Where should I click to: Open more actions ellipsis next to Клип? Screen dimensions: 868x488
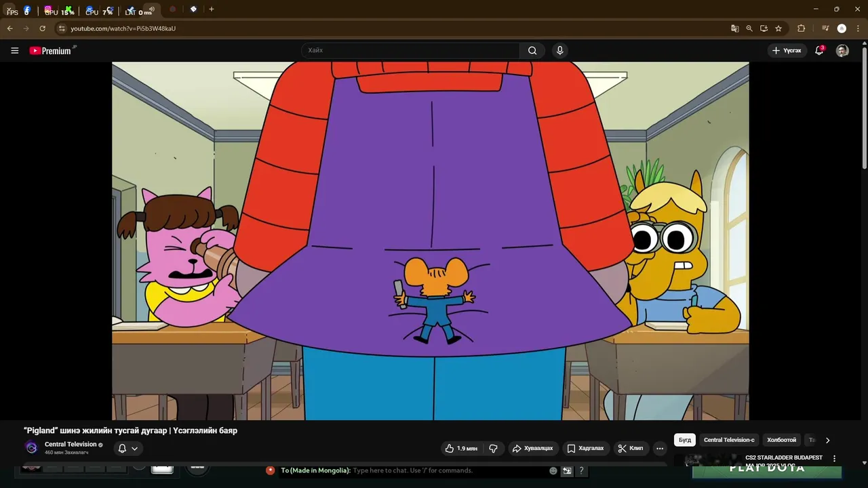(x=660, y=448)
